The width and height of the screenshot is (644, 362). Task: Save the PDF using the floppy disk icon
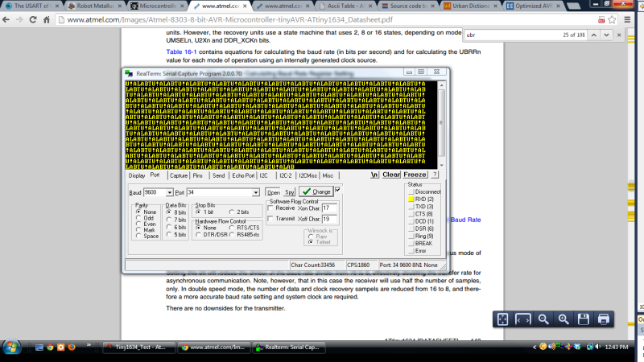click(x=584, y=319)
